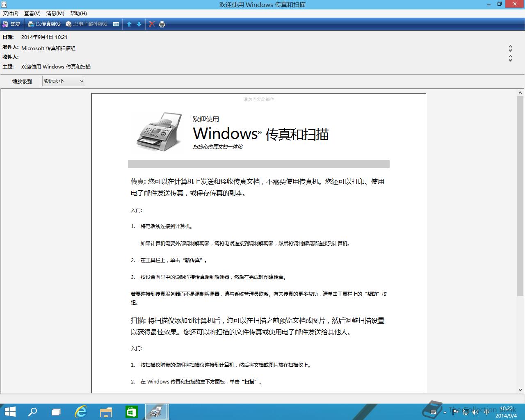Click the first 入门: label under fax section
525x420 pixels.
[x=137, y=210]
